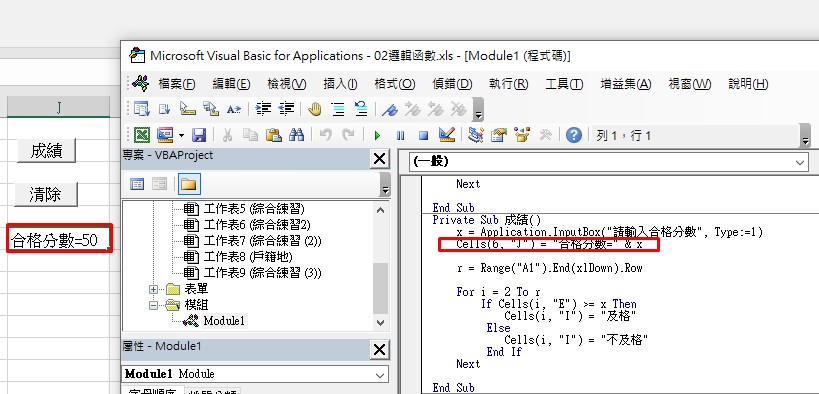Click the Reset stop icon
Image resolution: width=819 pixels, height=394 pixels.
pos(423,136)
